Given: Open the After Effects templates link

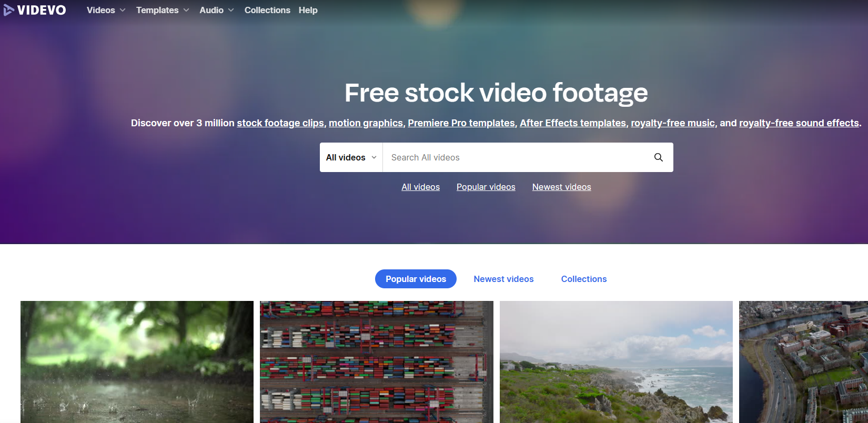Looking at the screenshot, I should tap(573, 123).
